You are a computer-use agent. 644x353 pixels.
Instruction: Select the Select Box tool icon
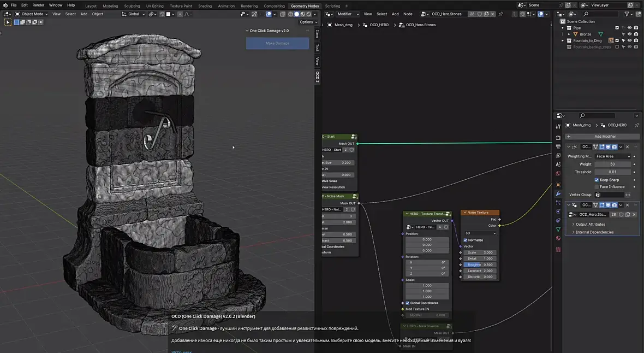pyautogui.click(x=8, y=22)
